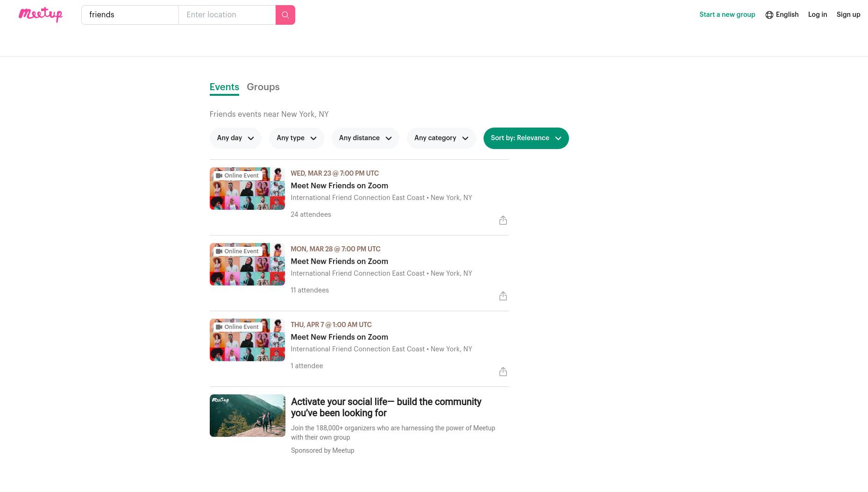Click the Meetup logo in header
The height and width of the screenshot is (492, 868).
pyautogui.click(x=41, y=14)
